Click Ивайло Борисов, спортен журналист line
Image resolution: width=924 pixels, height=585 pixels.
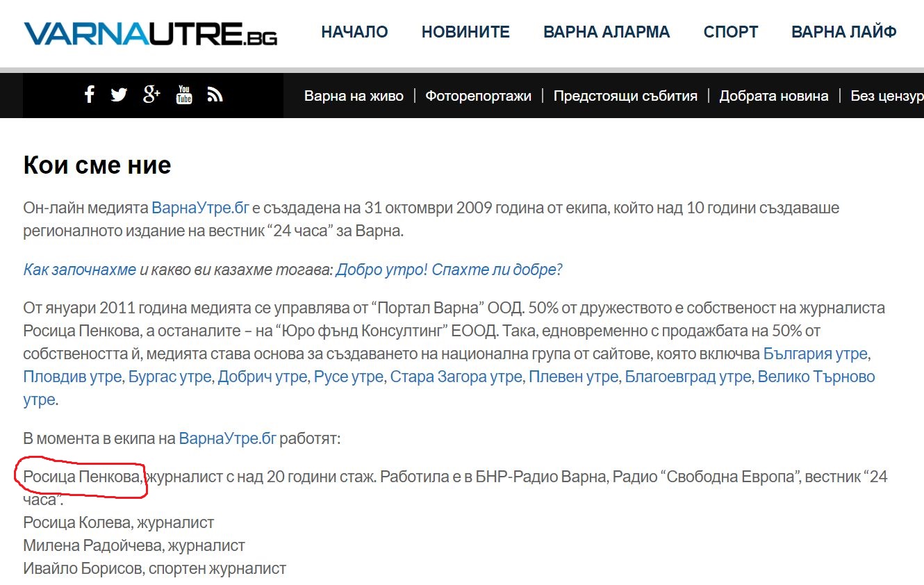click(x=155, y=568)
